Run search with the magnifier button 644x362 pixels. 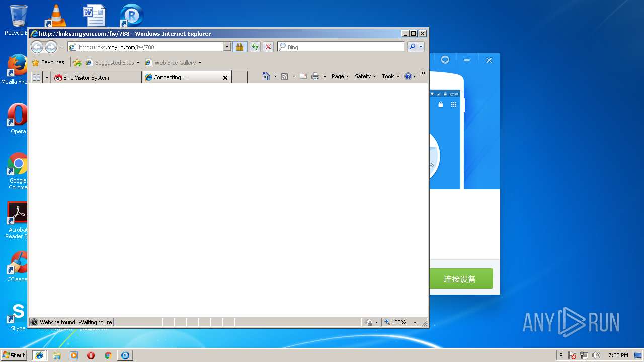tap(412, 47)
